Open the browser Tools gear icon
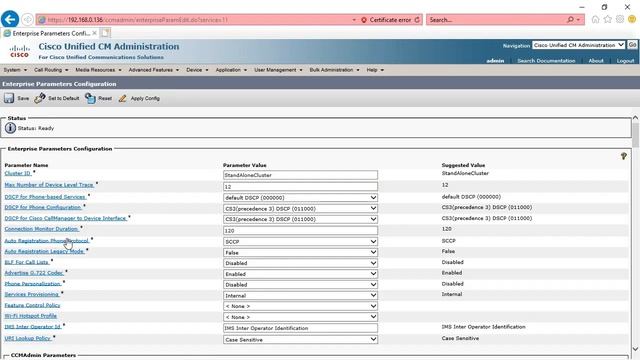The height and width of the screenshot is (360, 640). point(620,19)
